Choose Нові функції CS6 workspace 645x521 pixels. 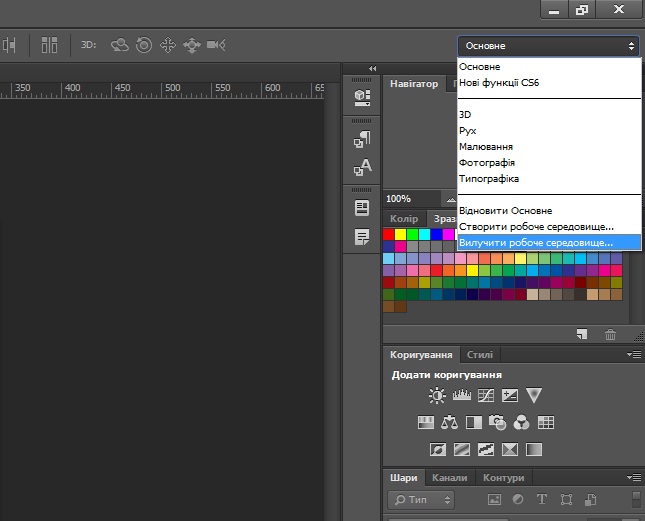click(x=549, y=83)
